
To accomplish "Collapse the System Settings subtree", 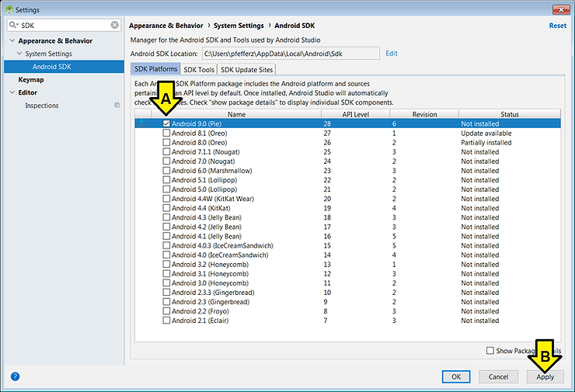I will tap(19, 54).
